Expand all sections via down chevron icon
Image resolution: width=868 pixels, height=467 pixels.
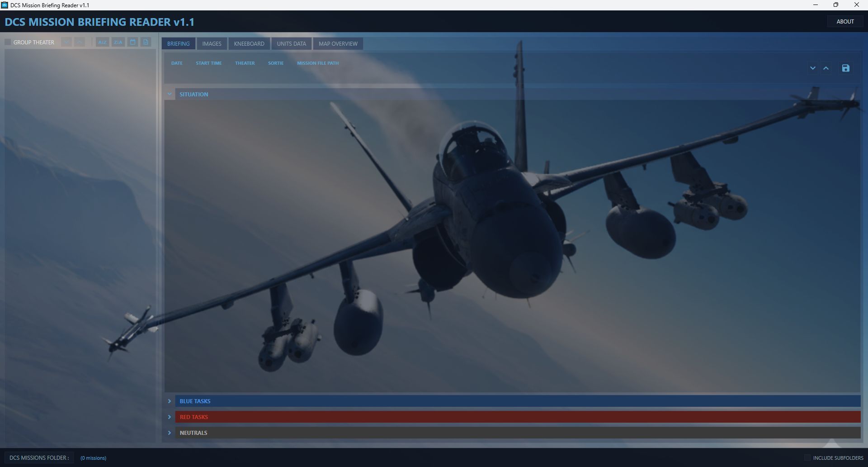tap(812, 68)
